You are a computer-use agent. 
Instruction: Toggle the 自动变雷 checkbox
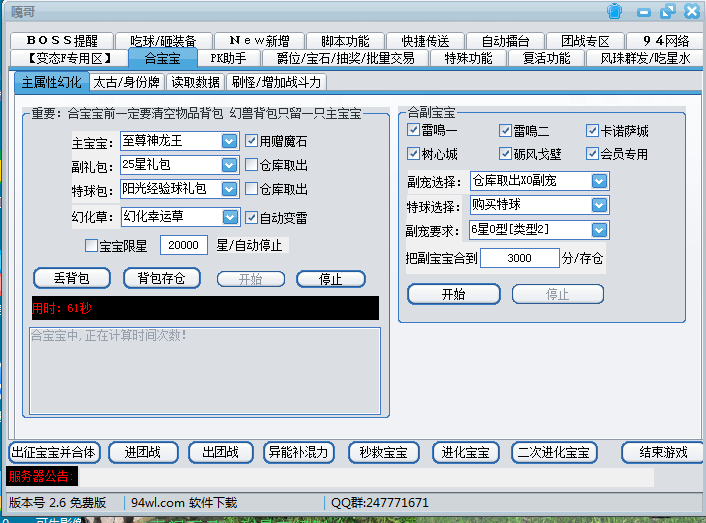(x=252, y=217)
